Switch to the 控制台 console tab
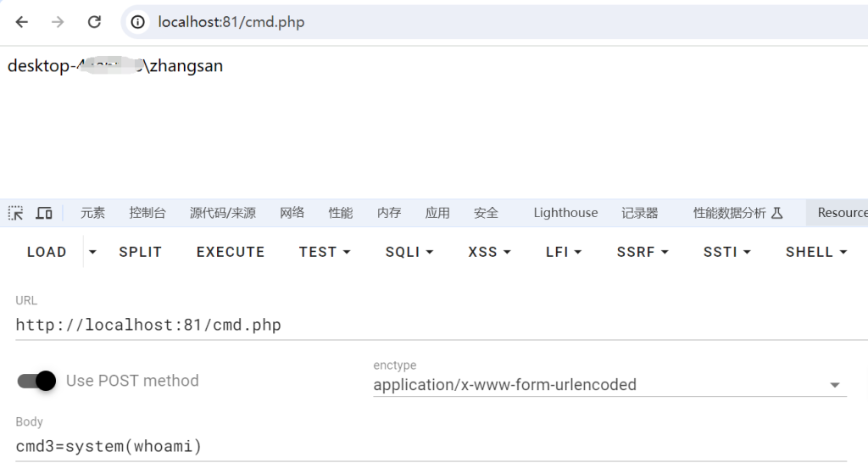The width and height of the screenshot is (868, 463). click(x=147, y=213)
